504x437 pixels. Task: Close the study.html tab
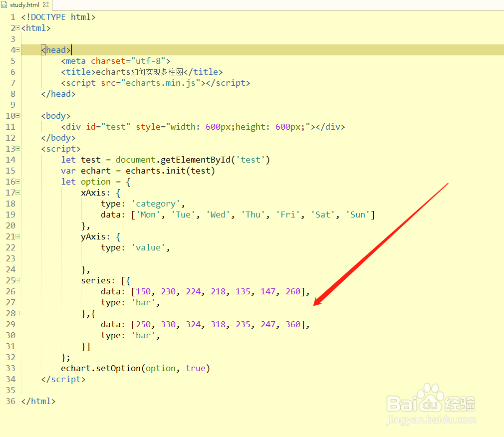tap(46, 4)
